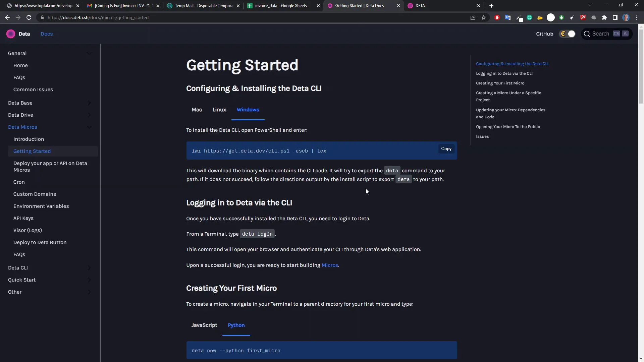Copy the CLI install command
The image size is (644, 362).
point(446,149)
